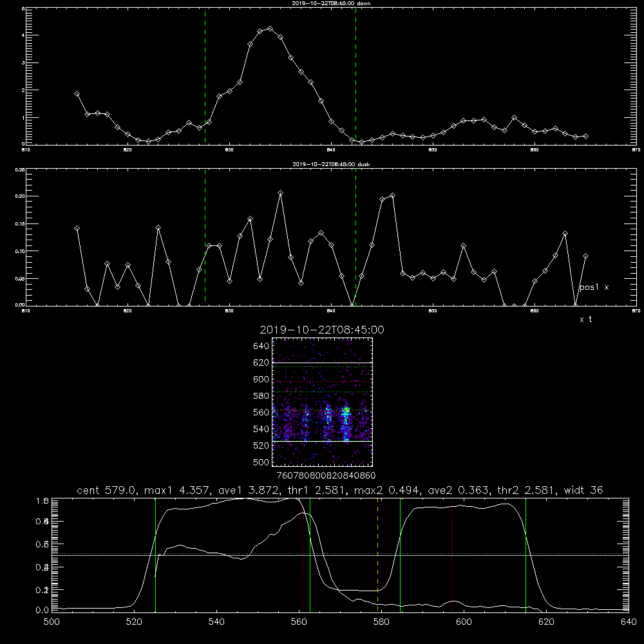Click the dusk curve peak near 835
This screenshot has width=644, height=644.
click(281, 193)
